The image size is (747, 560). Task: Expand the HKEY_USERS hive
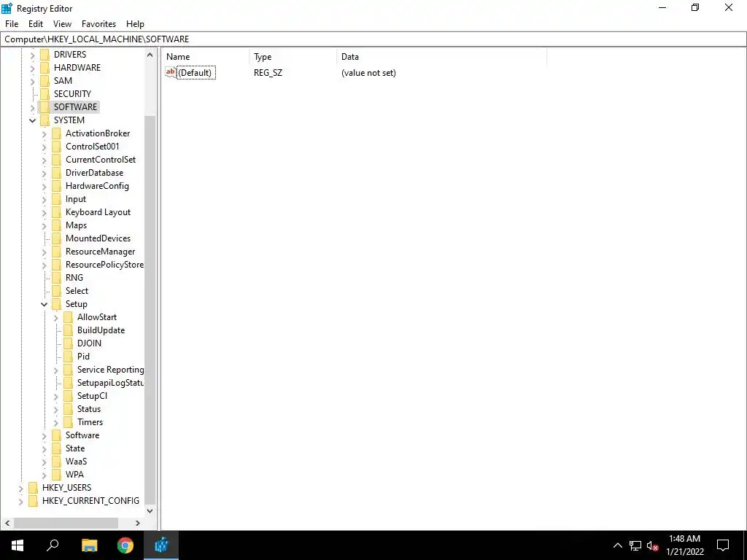click(20, 488)
